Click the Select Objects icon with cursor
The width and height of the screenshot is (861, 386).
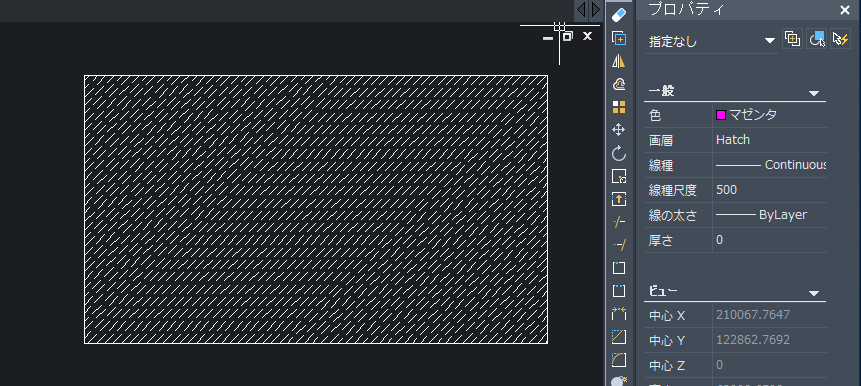pyautogui.click(x=817, y=39)
